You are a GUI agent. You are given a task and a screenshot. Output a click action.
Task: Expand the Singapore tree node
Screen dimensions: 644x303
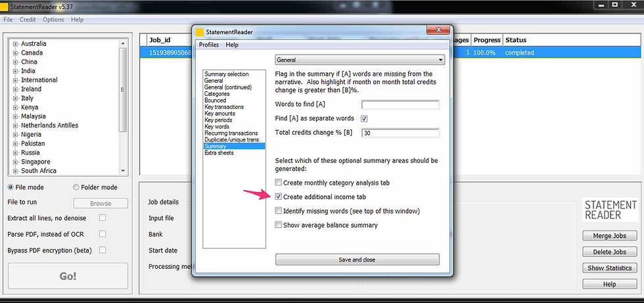[x=16, y=162]
